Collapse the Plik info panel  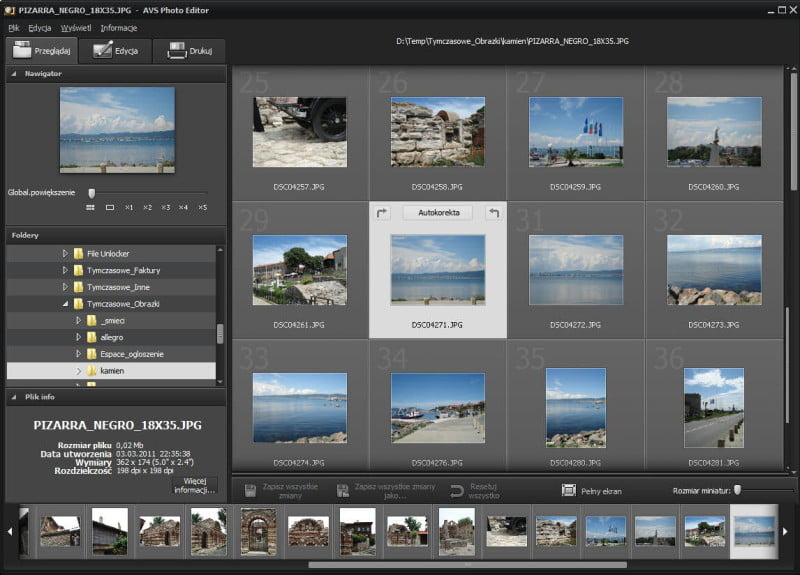[14, 397]
